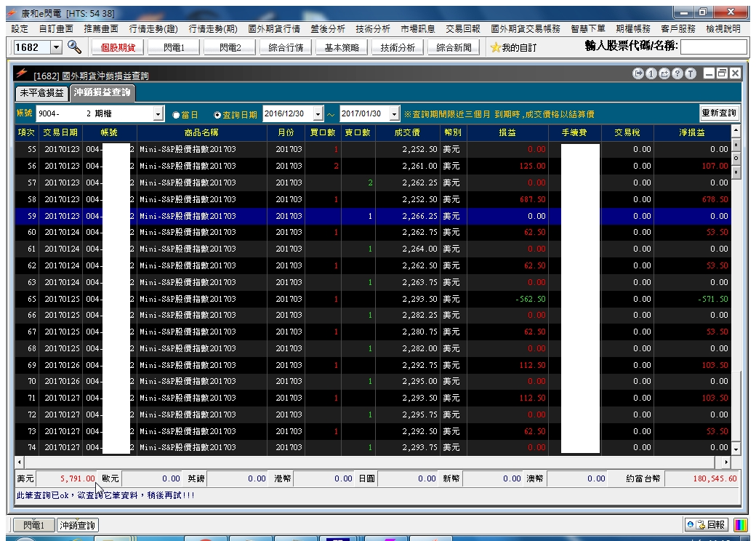Screen dimensions: 756x541
Task: Click the 商品名稱 column header
Action: click(201, 132)
